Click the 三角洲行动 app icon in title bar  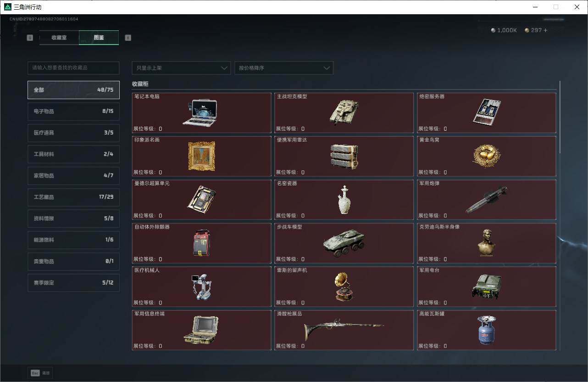pyautogui.click(x=7, y=7)
